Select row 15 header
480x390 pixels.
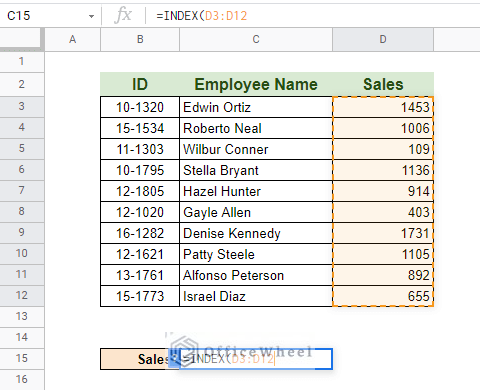(22, 358)
